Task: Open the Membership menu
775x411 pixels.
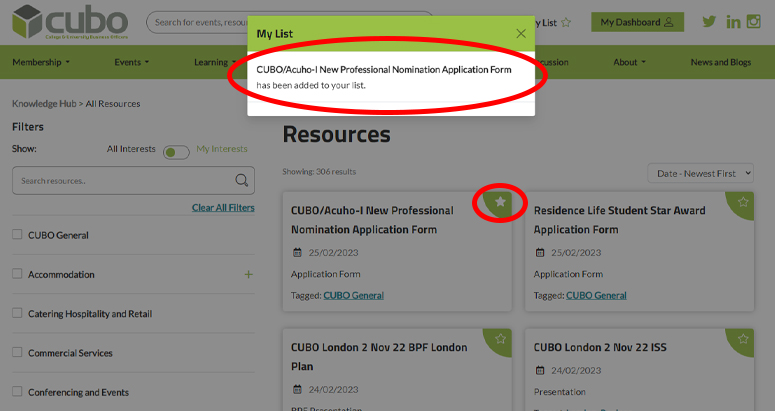Action: (x=41, y=62)
